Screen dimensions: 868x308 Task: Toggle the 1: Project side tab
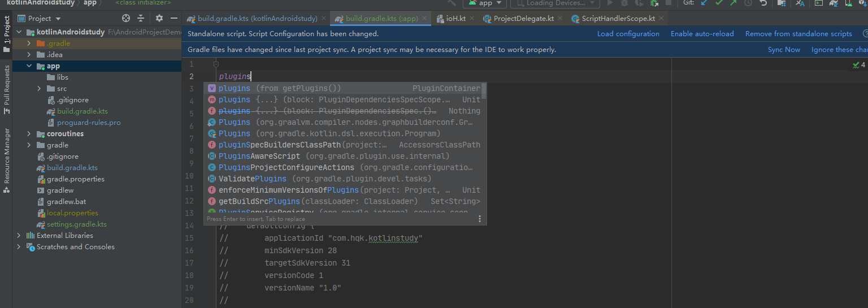(6, 34)
